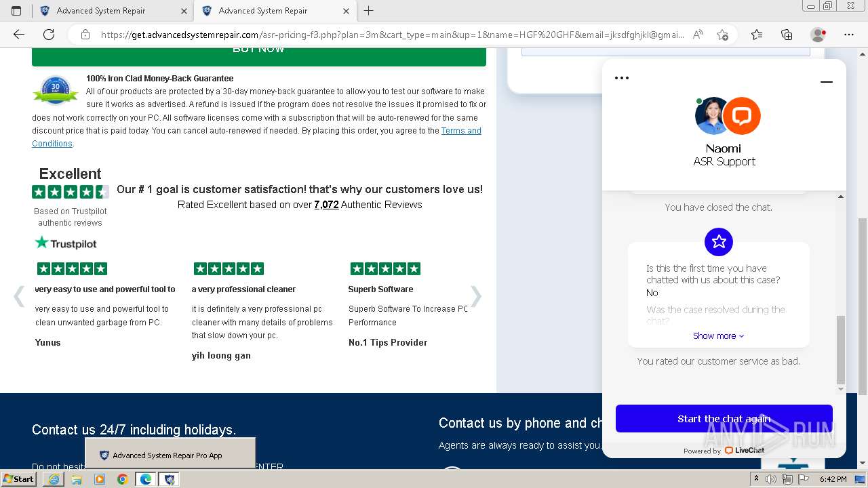The image size is (868, 488).
Task: Click reviewer name yih loong gan
Action: coord(221,356)
